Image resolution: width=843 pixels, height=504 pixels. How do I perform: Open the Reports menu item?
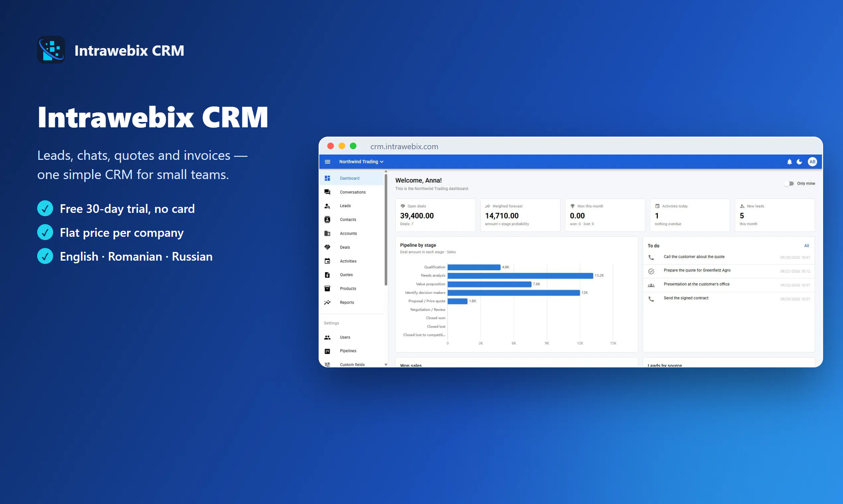351,302
